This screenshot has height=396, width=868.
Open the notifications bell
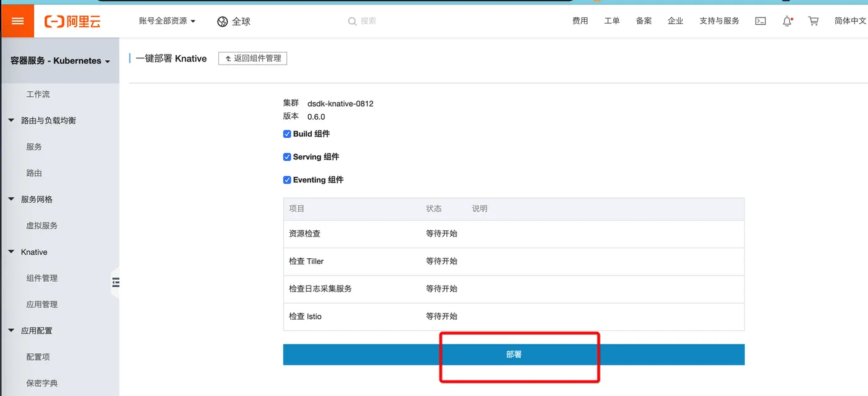coord(787,21)
